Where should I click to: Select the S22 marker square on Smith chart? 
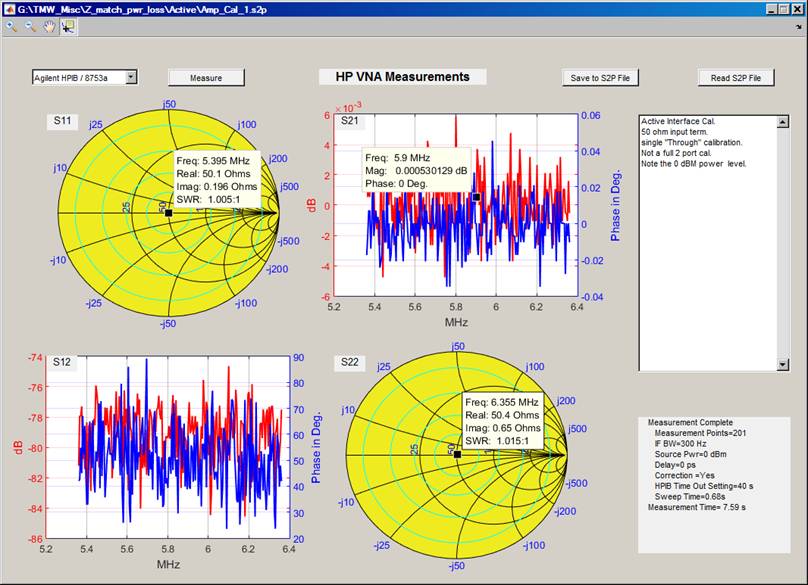pos(457,454)
